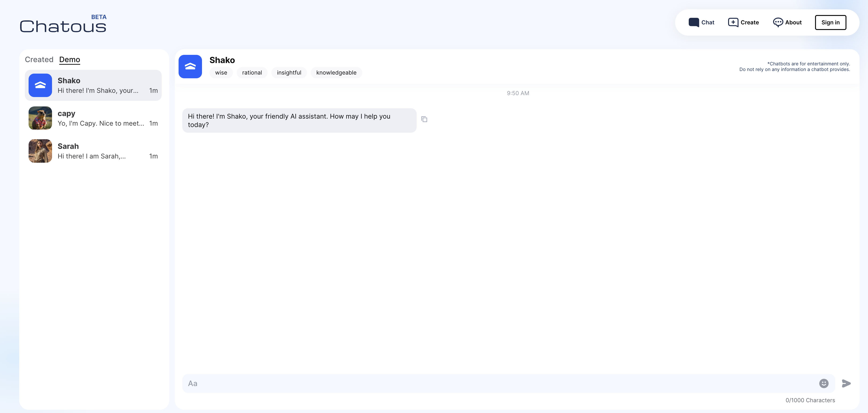Click Shako's avatar in chat header

(190, 66)
